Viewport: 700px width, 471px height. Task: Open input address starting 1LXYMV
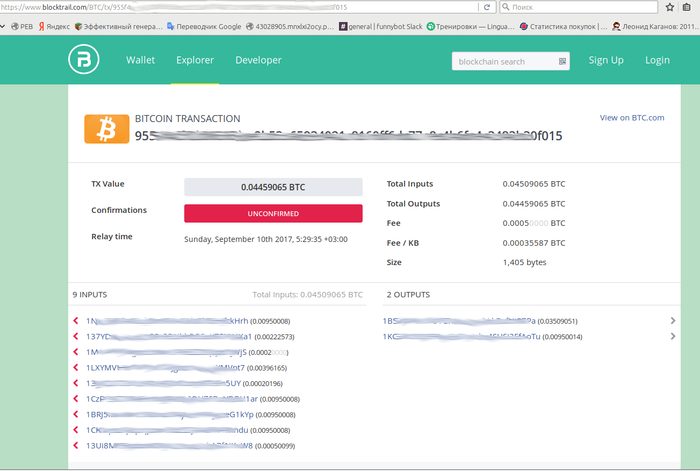click(x=165, y=367)
